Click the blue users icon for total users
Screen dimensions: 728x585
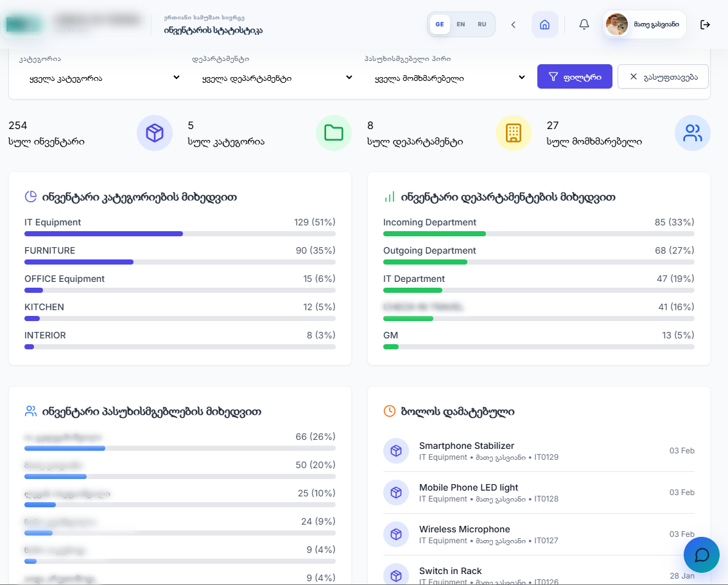(x=693, y=133)
